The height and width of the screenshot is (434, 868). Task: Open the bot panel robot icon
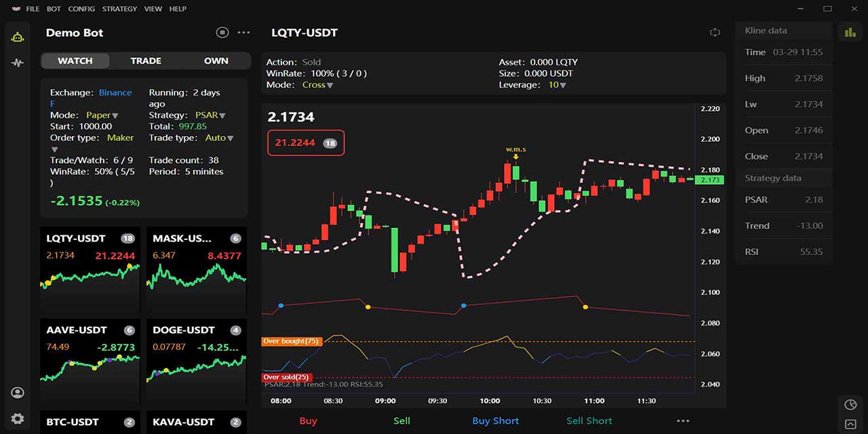[18, 37]
